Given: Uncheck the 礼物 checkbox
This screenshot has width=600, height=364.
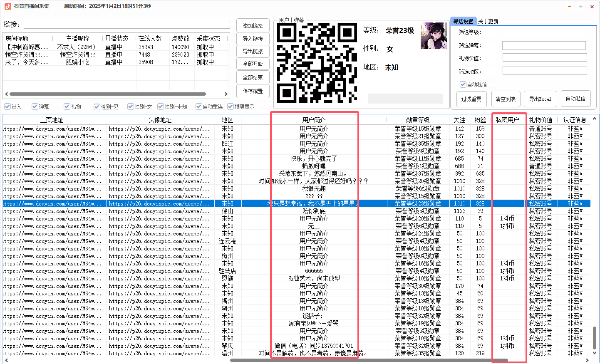Looking at the screenshot, I should 67,106.
